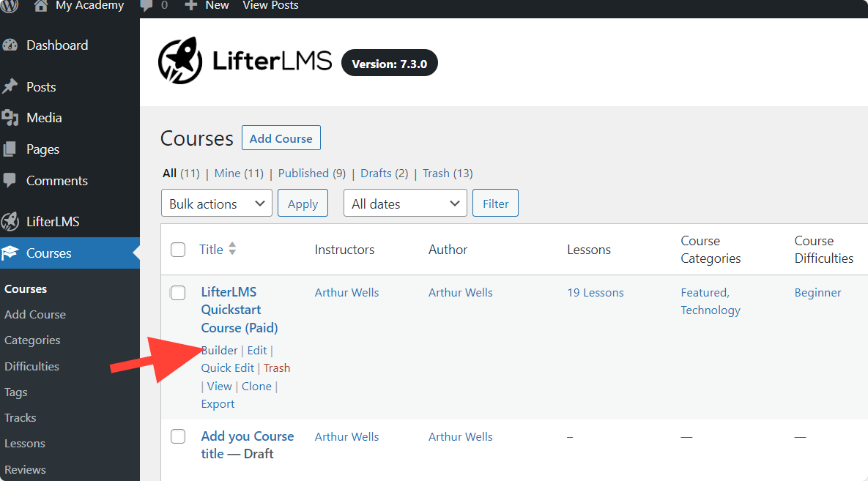Open Pages in the sidebar menu
Screen dimensions: 868x481
42,149
